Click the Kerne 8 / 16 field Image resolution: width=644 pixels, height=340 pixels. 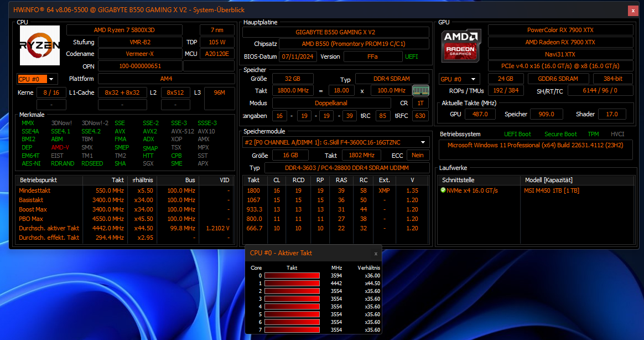click(51, 92)
